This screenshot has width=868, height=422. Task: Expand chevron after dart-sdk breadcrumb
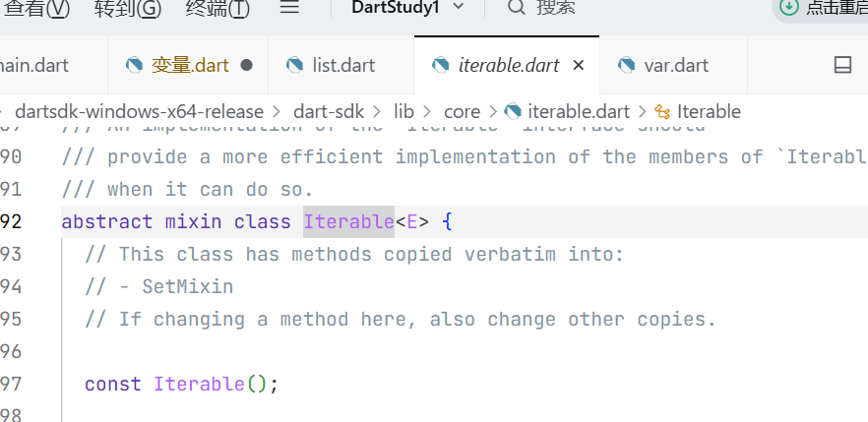pos(378,112)
